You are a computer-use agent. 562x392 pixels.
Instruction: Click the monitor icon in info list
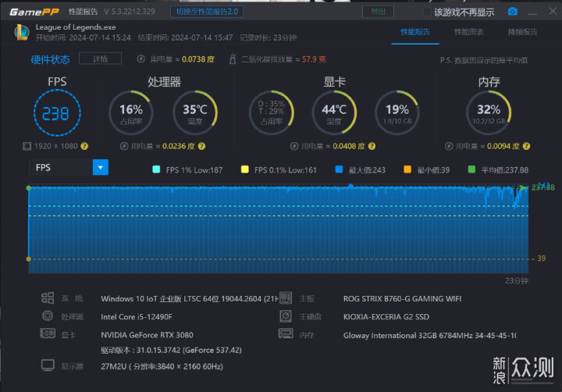pos(48,365)
